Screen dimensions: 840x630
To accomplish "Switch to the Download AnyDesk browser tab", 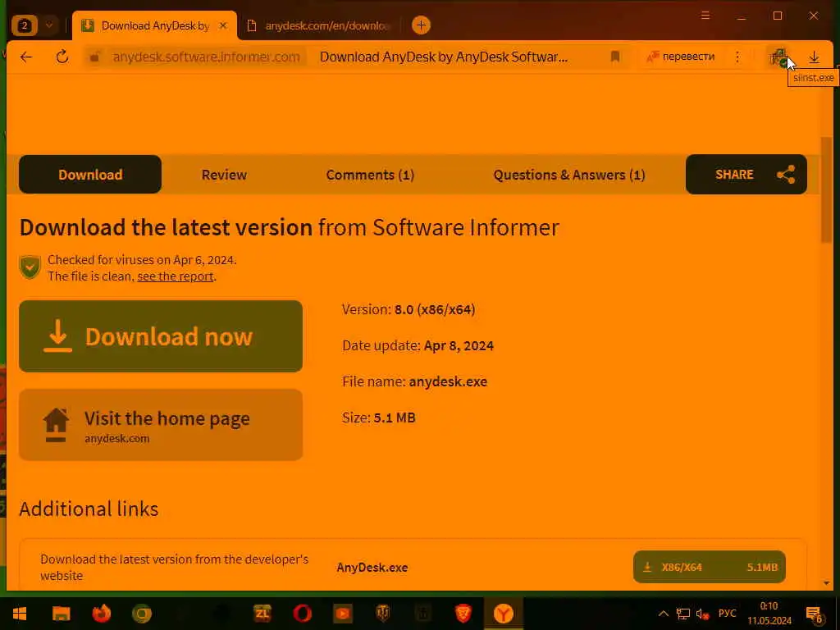I will (x=154, y=25).
